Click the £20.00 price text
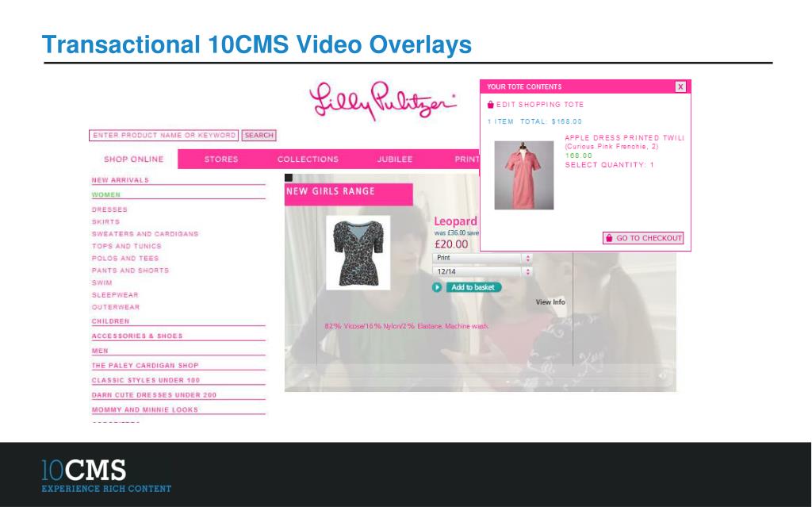This screenshot has width=812, height=507. 451,244
